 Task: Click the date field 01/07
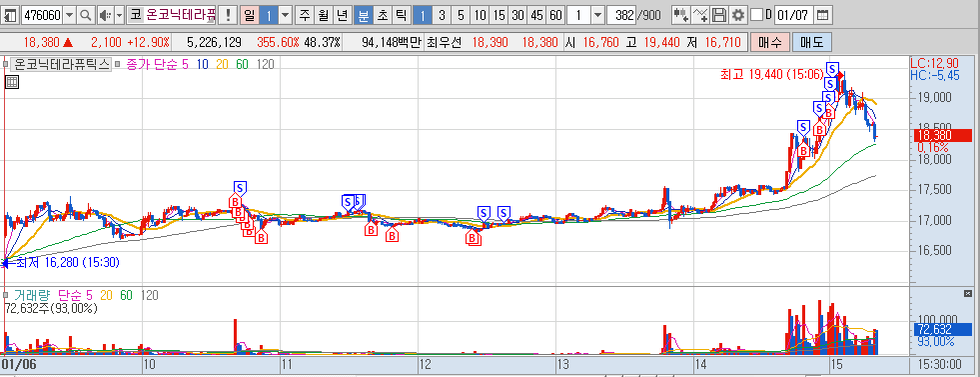pyautogui.click(x=794, y=14)
